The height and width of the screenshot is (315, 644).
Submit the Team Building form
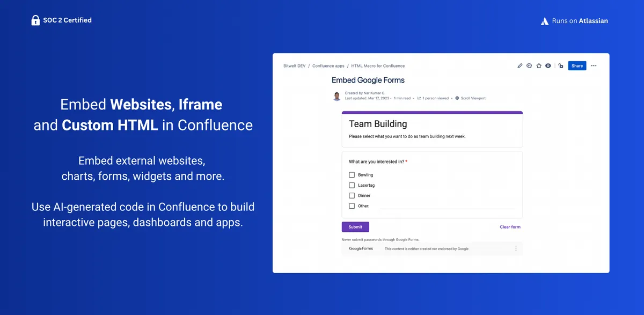click(x=355, y=227)
